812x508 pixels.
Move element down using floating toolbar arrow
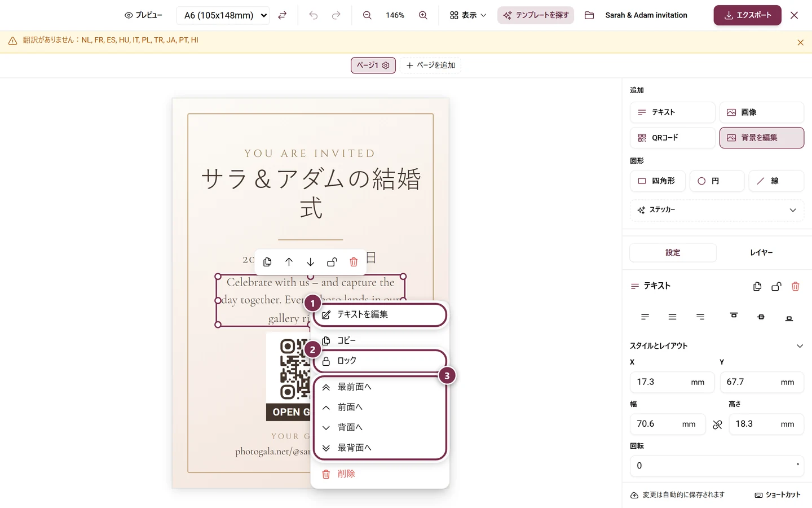[x=310, y=262]
